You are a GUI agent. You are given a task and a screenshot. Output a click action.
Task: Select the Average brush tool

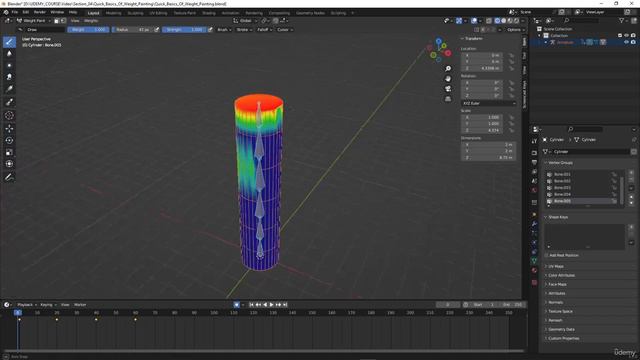click(x=9, y=65)
